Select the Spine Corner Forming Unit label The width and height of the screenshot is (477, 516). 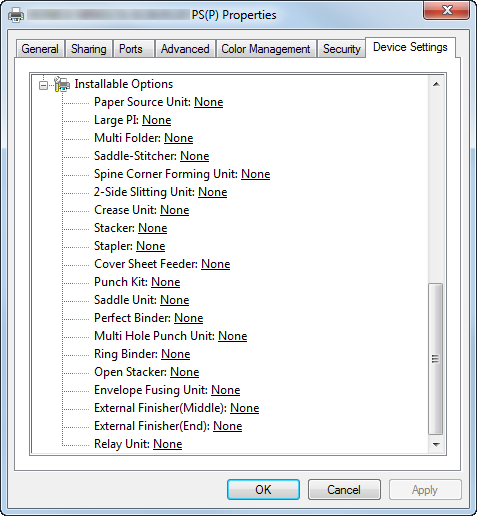[x=166, y=174]
